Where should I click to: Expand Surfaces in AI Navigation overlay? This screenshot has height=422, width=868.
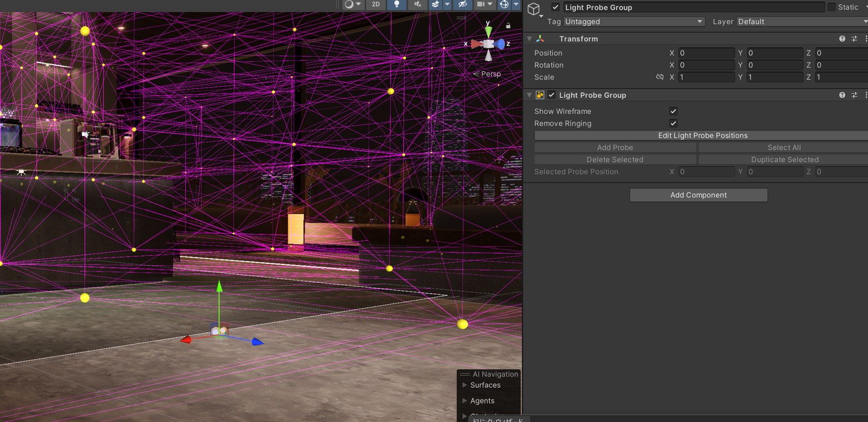click(465, 385)
